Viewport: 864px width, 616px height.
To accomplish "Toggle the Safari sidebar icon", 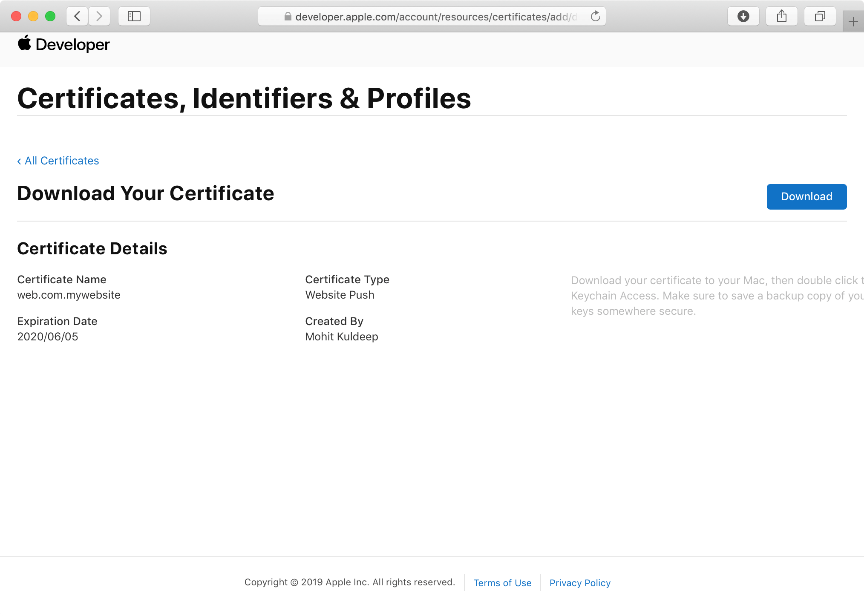I will [134, 17].
